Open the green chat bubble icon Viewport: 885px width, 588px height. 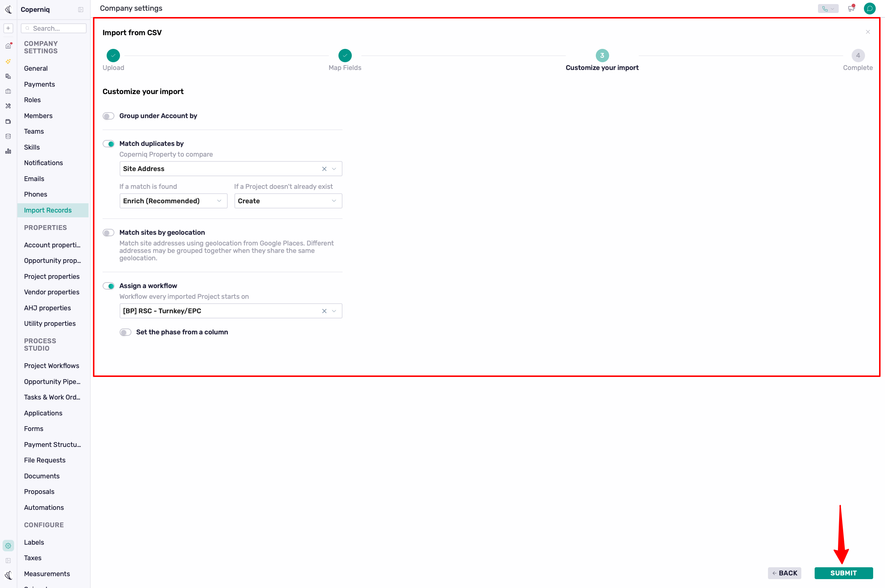pyautogui.click(x=869, y=8)
